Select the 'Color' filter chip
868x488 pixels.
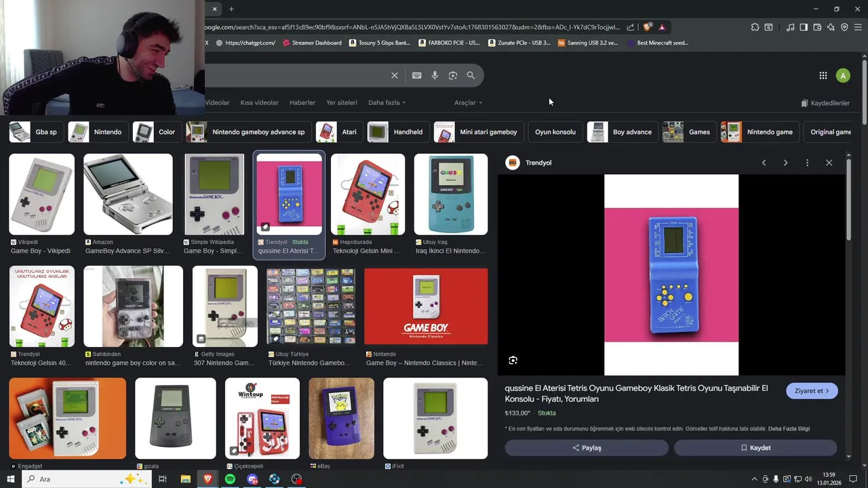157,132
